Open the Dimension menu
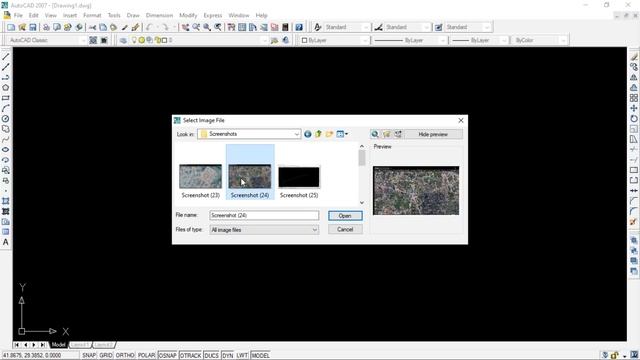640x360 pixels. 160,15
